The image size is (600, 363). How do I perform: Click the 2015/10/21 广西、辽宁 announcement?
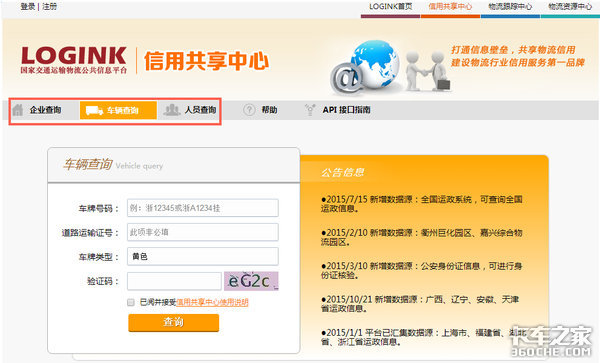point(420,304)
